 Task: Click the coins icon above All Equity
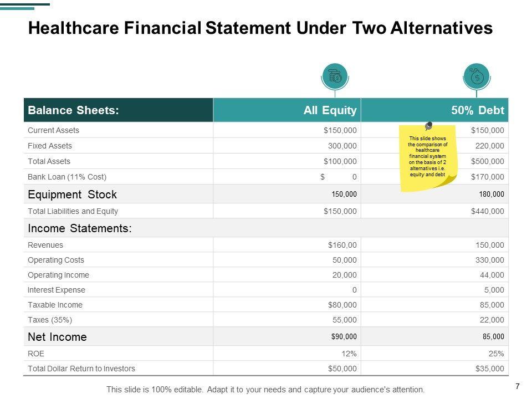click(335, 76)
